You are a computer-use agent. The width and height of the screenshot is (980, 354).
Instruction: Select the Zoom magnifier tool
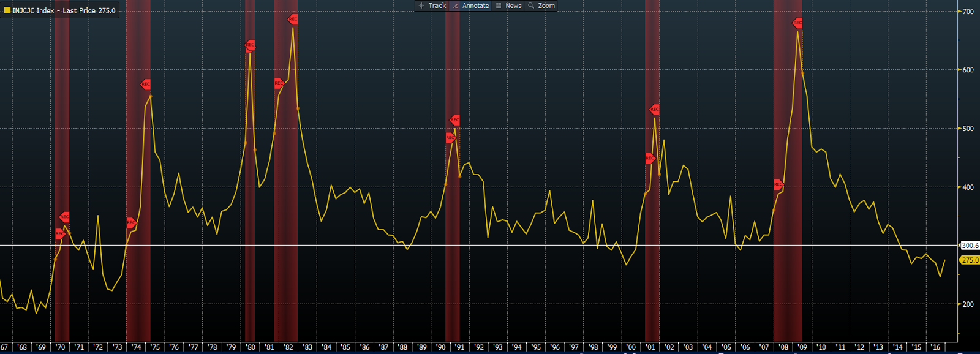(541, 6)
